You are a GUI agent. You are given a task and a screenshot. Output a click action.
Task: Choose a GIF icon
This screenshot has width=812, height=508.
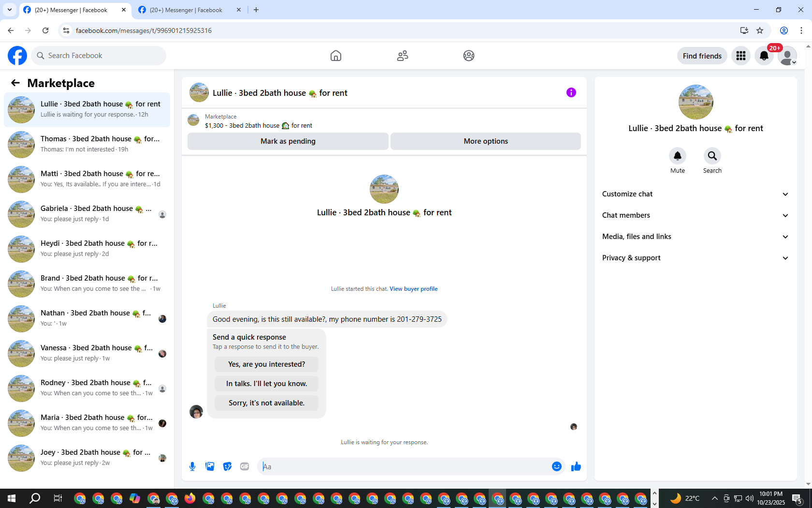[245, 466]
